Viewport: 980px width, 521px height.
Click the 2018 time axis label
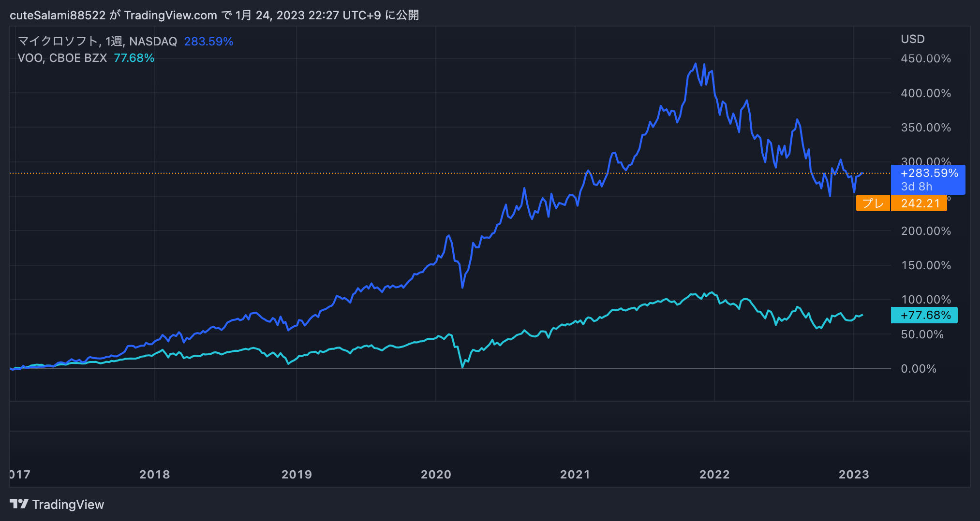point(155,475)
